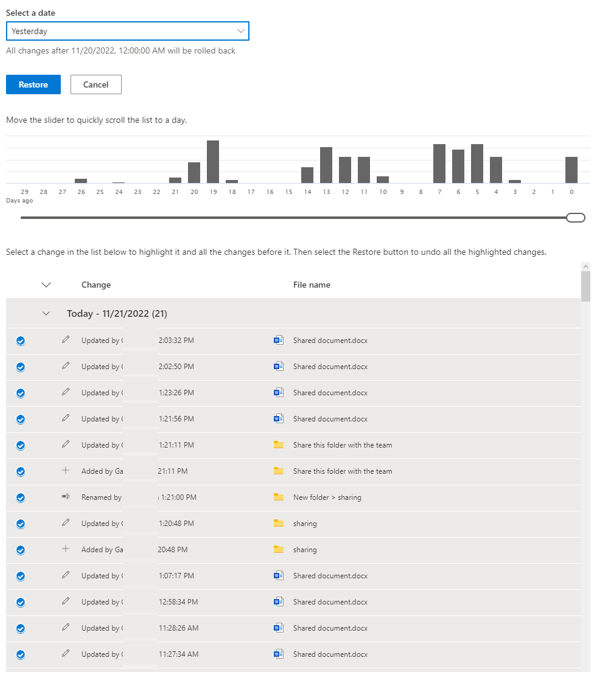Uncheck the change at 1:23:26 PM
Image resolution: width=592 pixels, height=688 pixels.
(21, 393)
